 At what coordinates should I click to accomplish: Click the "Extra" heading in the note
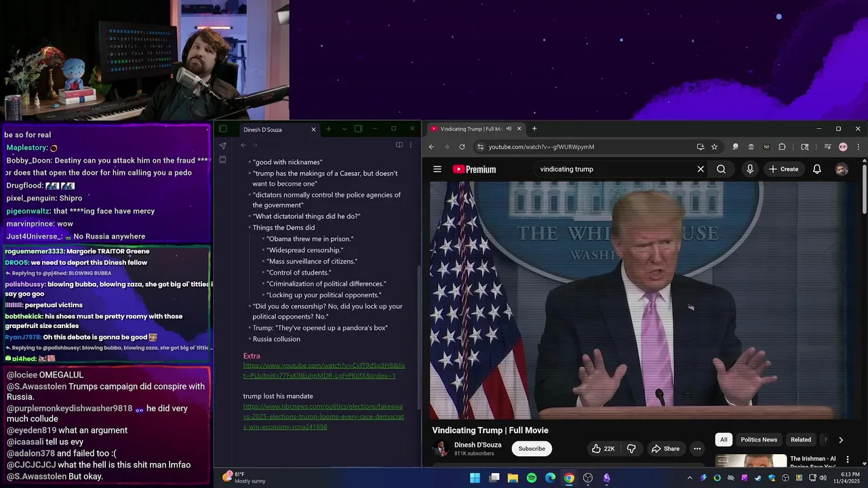[252, 356]
